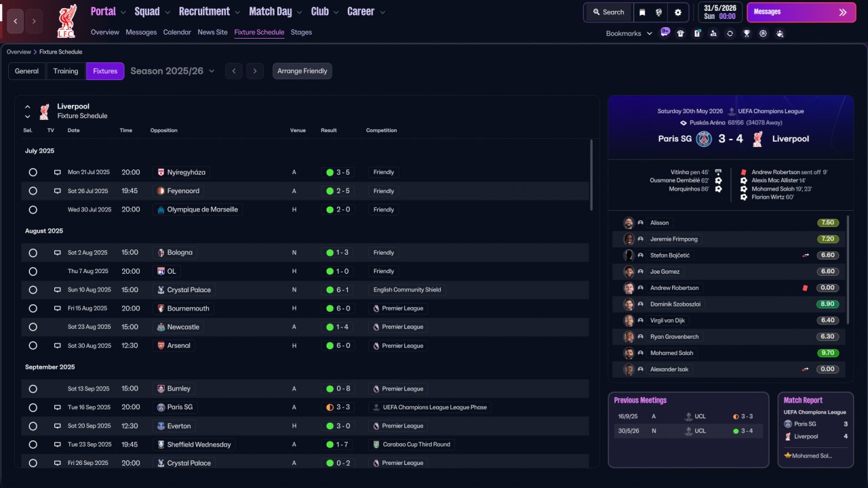Open the Bookmarks dropdown
Viewport: 868px width, 488px height.
[x=629, y=33]
